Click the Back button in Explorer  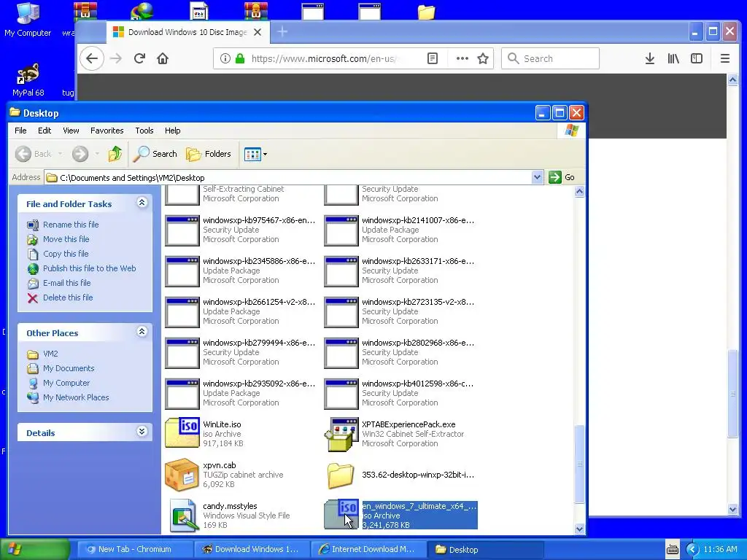click(x=34, y=154)
